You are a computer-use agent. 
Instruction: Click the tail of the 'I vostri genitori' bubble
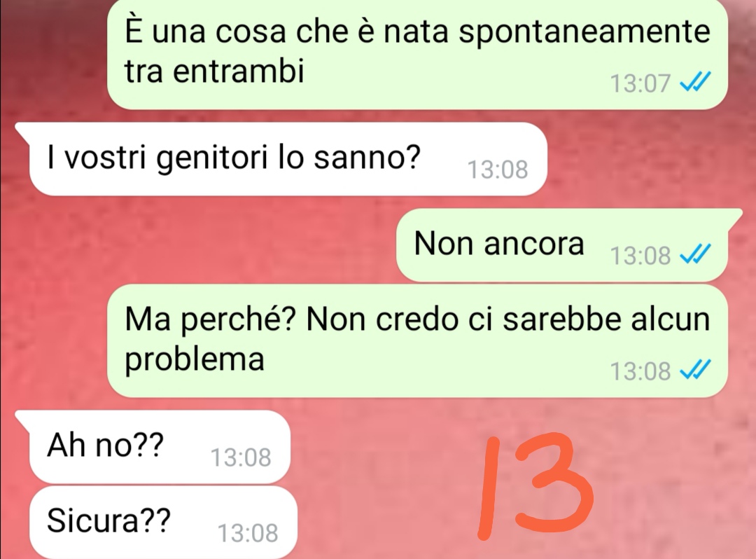[x=22, y=131]
